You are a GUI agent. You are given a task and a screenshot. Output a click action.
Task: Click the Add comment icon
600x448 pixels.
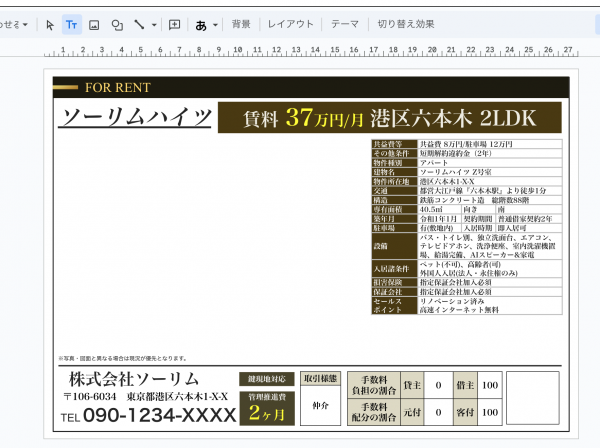pos(175,24)
